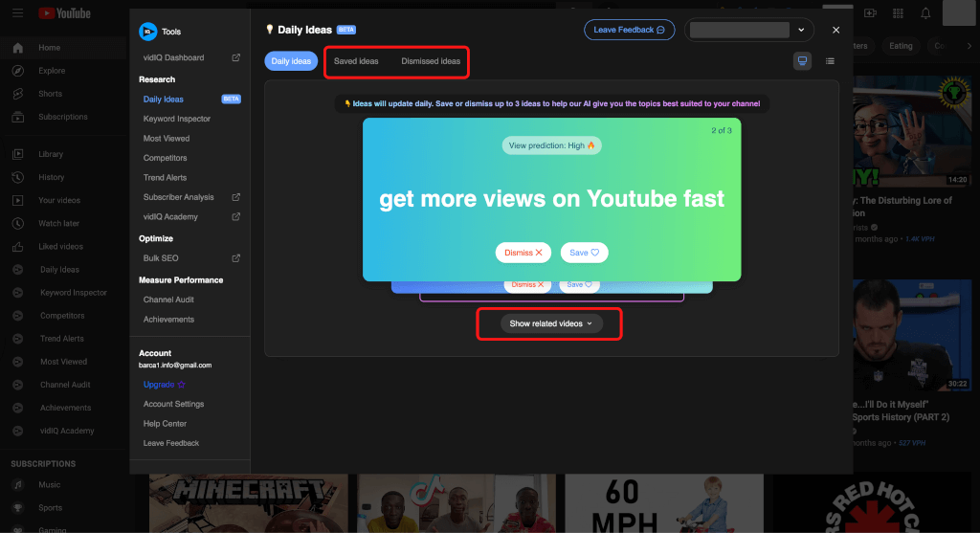This screenshot has width=980, height=533.
Task: Open Keyword Inspector in the Research menu
Action: pos(177,119)
